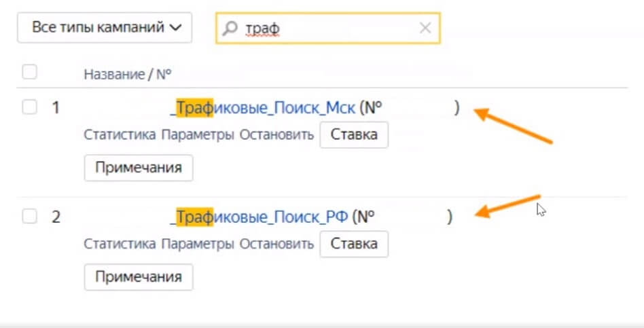Open Примечания for the Поиск_Мск campaign

click(139, 168)
